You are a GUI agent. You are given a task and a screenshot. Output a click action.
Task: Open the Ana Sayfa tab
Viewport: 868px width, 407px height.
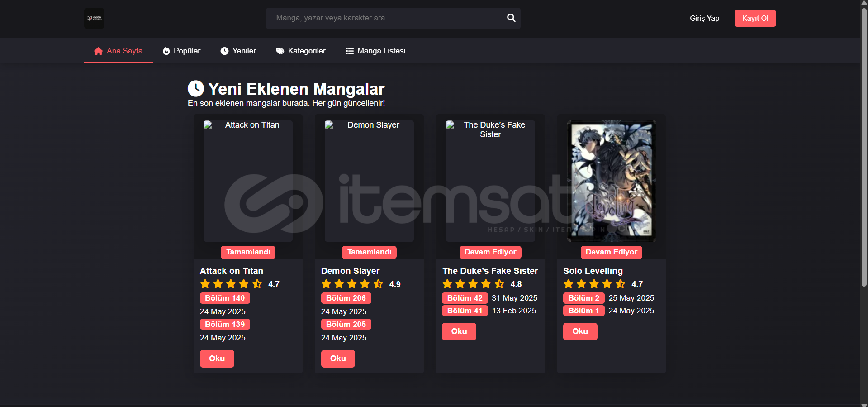coord(119,51)
